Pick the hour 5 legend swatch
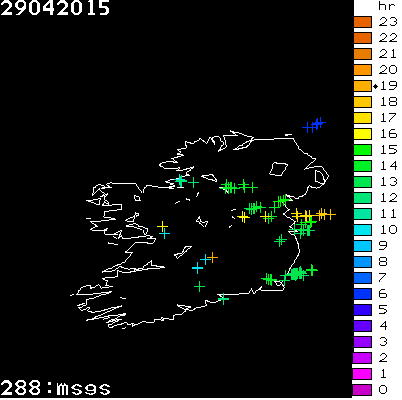This screenshot has width=402, height=400. pos(362,310)
